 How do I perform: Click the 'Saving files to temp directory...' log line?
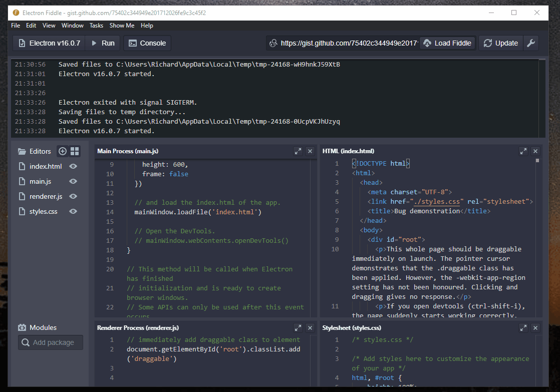tap(122, 112)
